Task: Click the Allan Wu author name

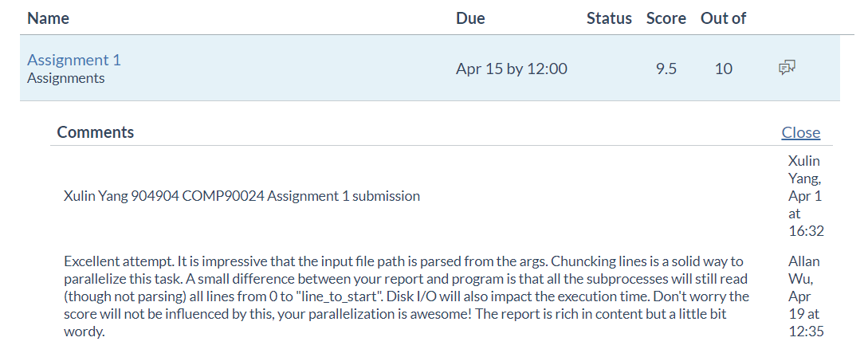Action: coord(803,270)
